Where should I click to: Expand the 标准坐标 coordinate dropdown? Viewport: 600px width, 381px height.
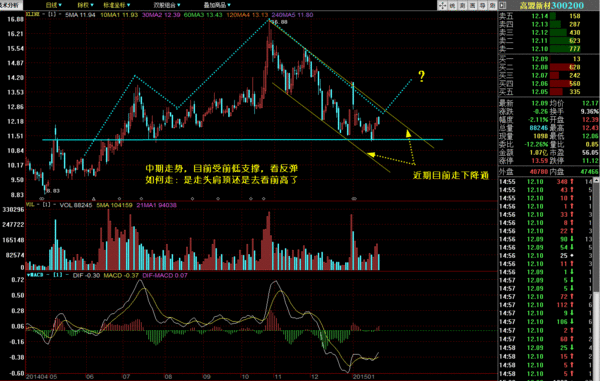click(x=117, y=5)
